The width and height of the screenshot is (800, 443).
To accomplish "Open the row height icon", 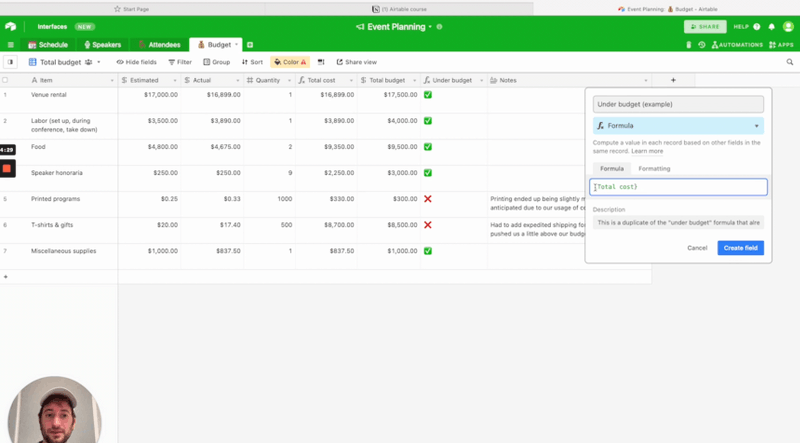I will click(x=321, y=62).
